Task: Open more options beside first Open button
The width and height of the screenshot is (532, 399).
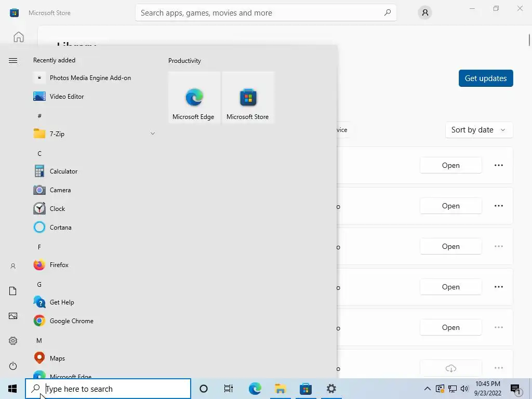Action: pyautogui.click(x=499, y=165)
